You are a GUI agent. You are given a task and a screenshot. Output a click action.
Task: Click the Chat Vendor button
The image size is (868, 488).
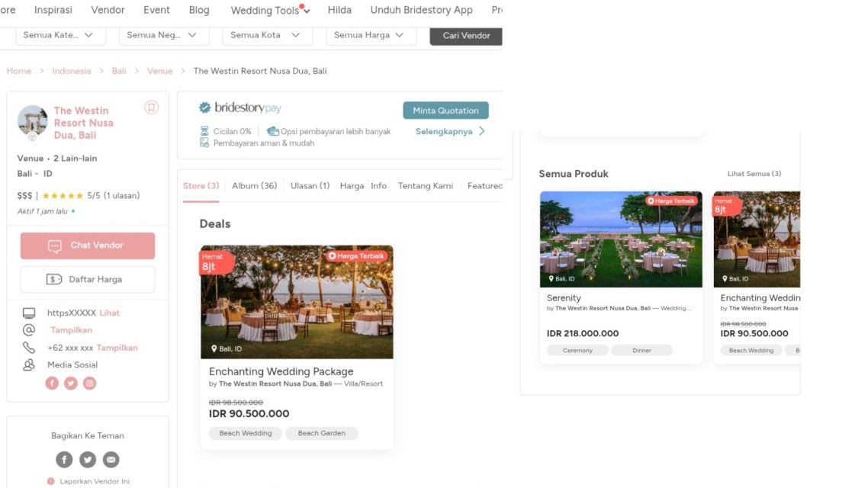click(x=88, y=246)
